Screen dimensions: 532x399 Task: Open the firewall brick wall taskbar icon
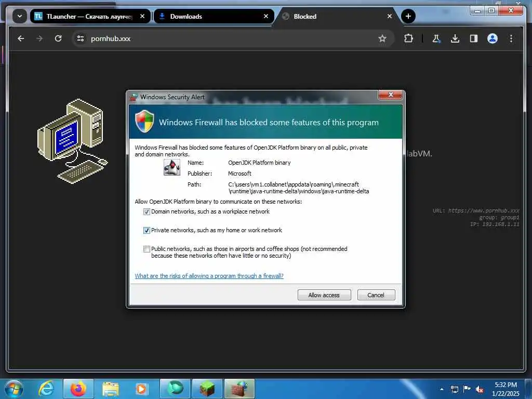tap(239, 389)
